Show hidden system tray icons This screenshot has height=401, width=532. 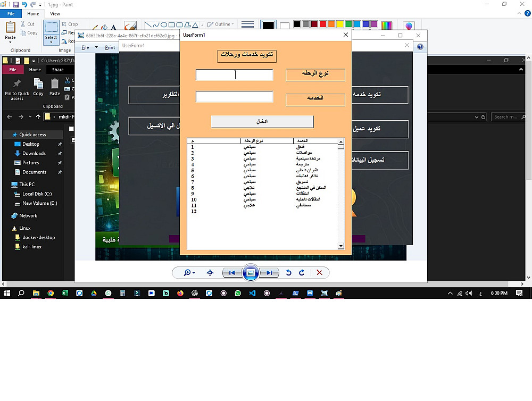450,293
